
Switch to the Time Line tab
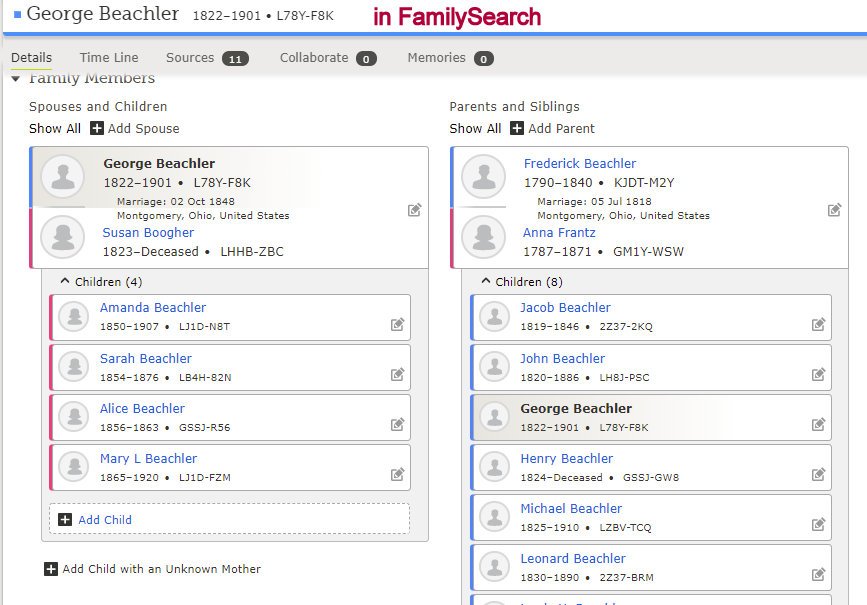(x=109, y=58)
